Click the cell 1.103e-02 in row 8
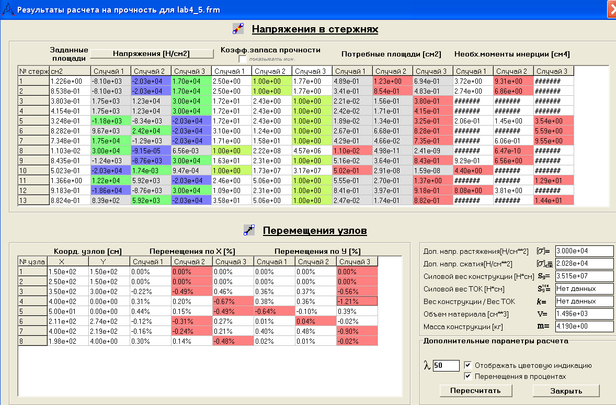The height and width of the screenshot is (405, 616). [x=70, y=151]
